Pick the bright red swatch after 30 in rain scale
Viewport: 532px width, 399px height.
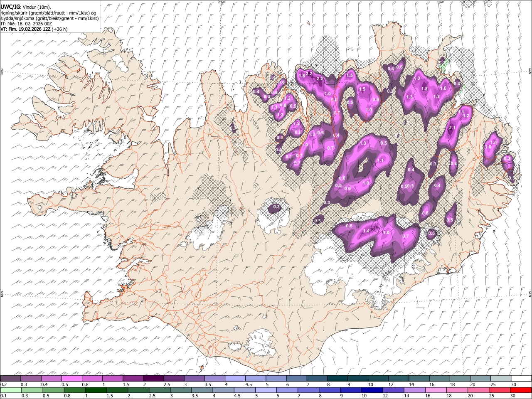pos(521,390)
